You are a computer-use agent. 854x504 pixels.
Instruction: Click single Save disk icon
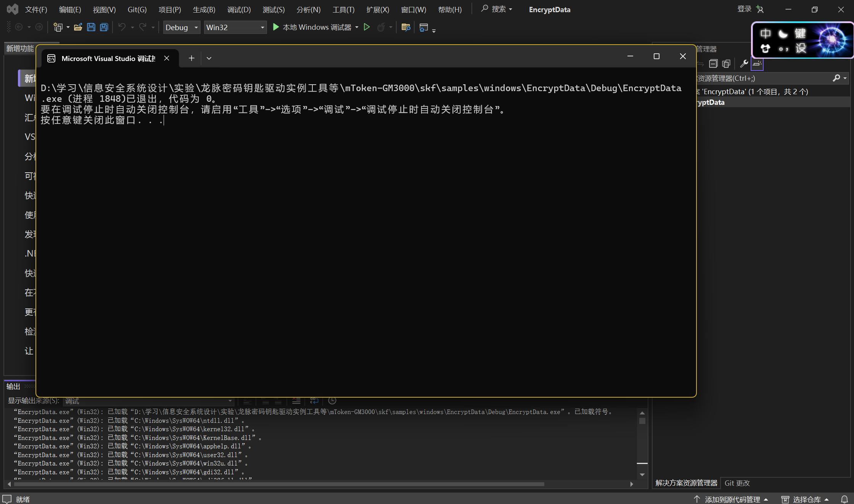click(91, 27)
